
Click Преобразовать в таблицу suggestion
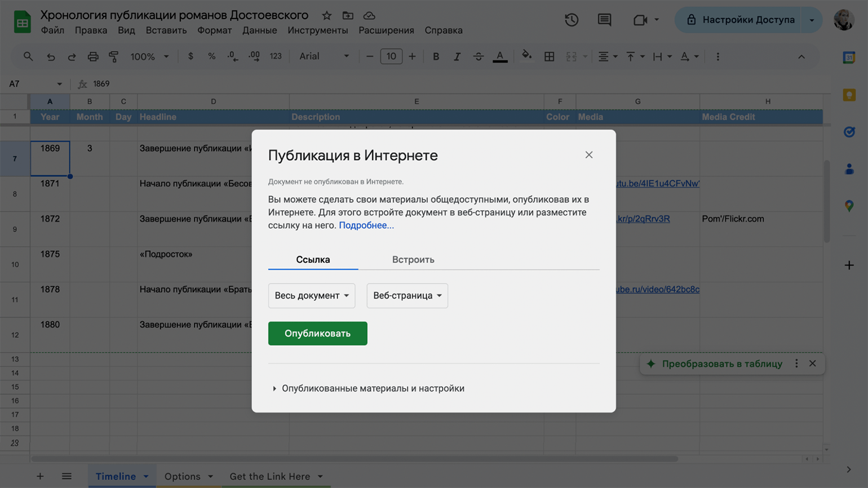(722, 364)
